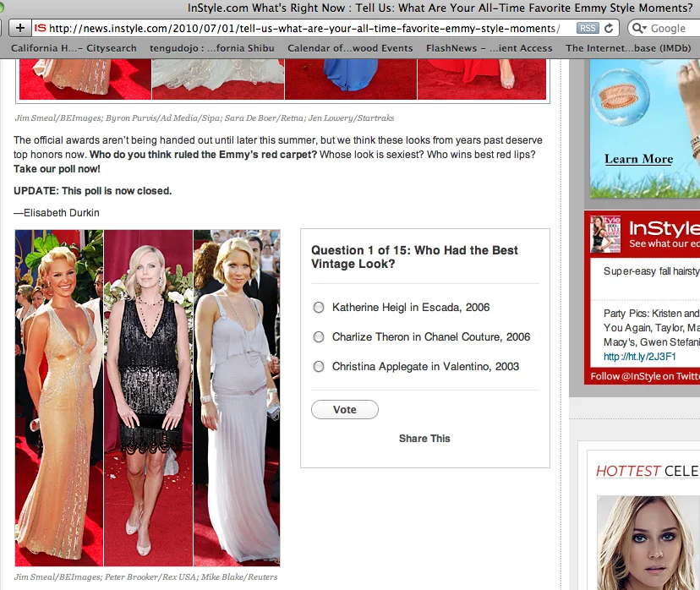Click the Vote button
Screen dimensions: 700x590
345,410
